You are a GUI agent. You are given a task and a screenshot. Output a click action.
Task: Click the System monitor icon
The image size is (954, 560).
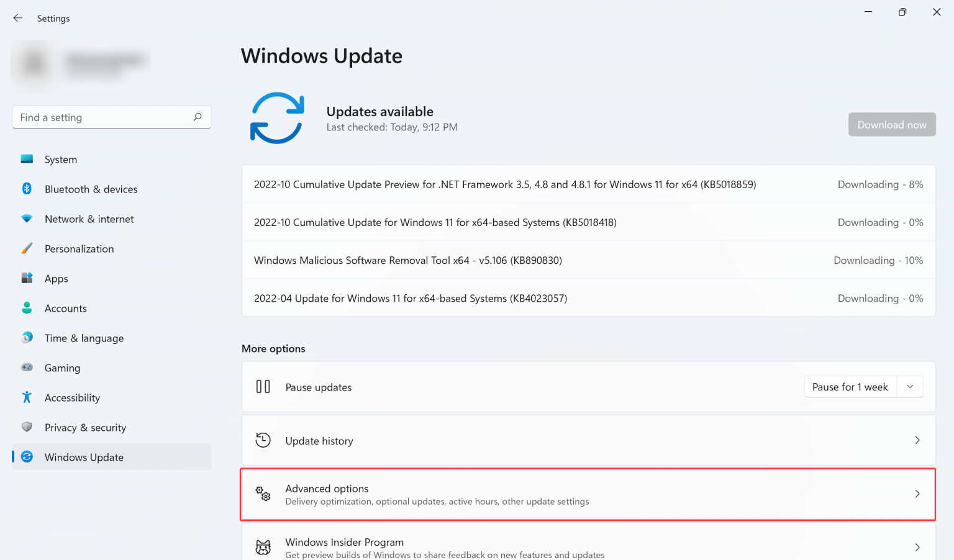[x=27, y=159]
